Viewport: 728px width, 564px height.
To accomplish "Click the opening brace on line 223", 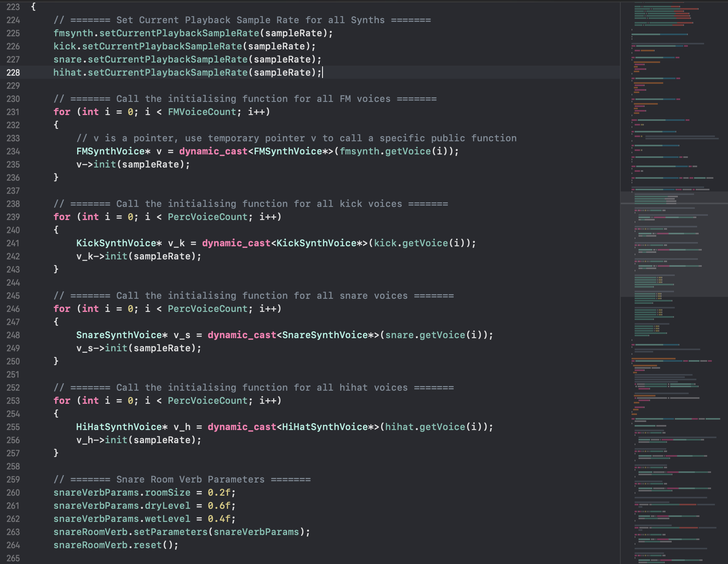I will click(33, 7).
